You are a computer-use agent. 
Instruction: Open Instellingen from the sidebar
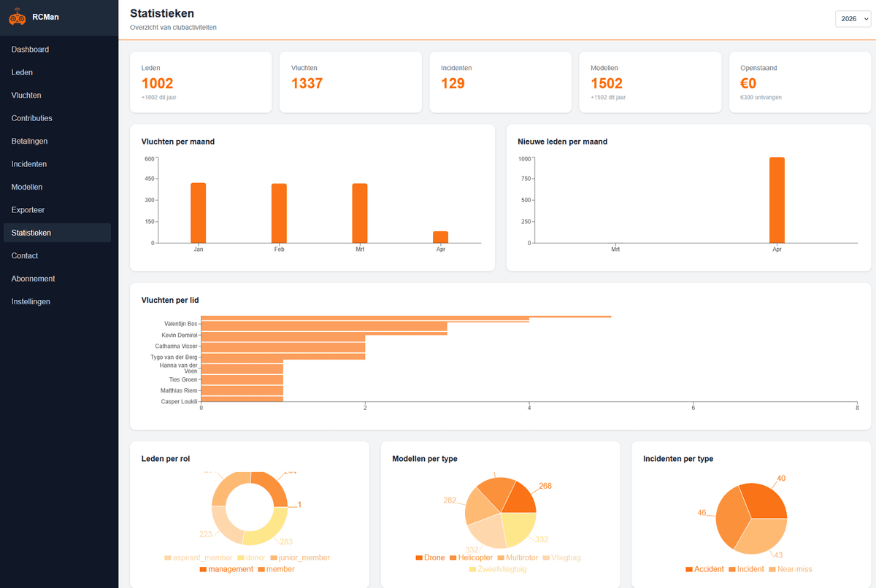[30, 301]
